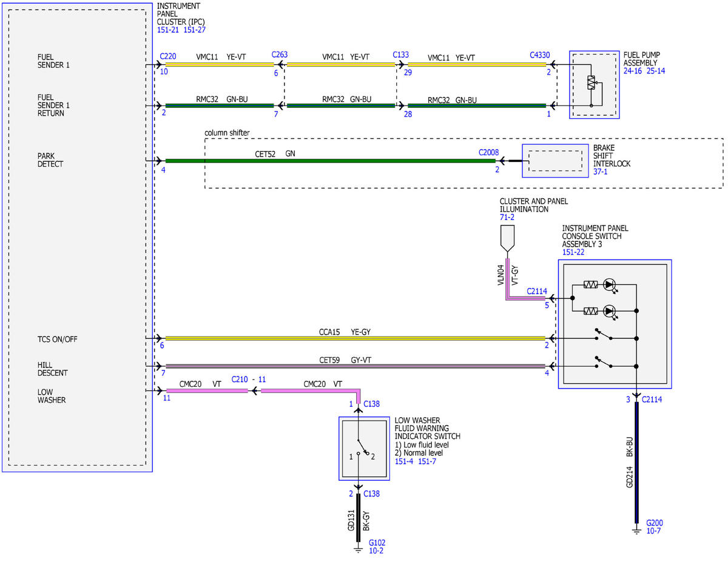728x562 pixels.
Task: Click connector link C2114 at pin 3
Action: click(652, 398)
